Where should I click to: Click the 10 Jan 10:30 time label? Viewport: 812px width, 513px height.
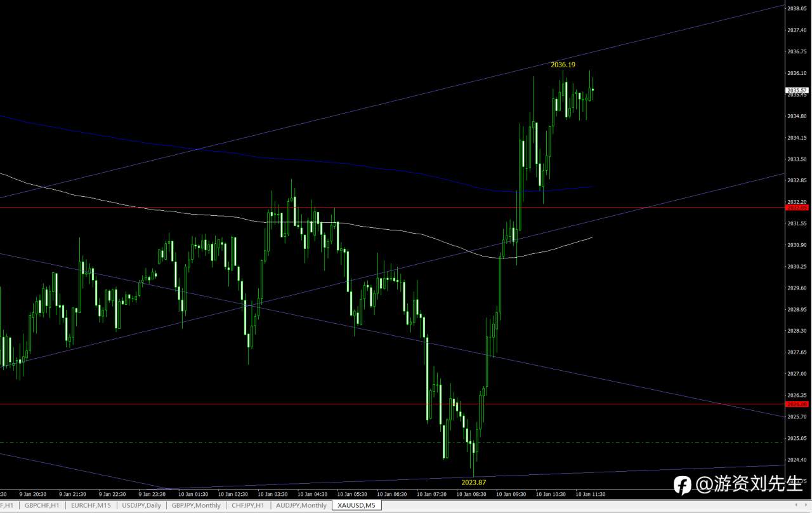click(x=551, y=493)
